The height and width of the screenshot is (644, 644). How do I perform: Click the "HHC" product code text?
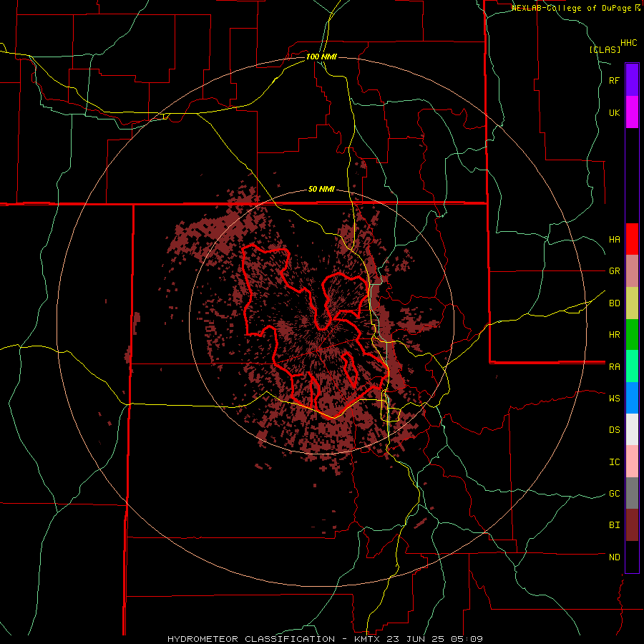[628, 43]
